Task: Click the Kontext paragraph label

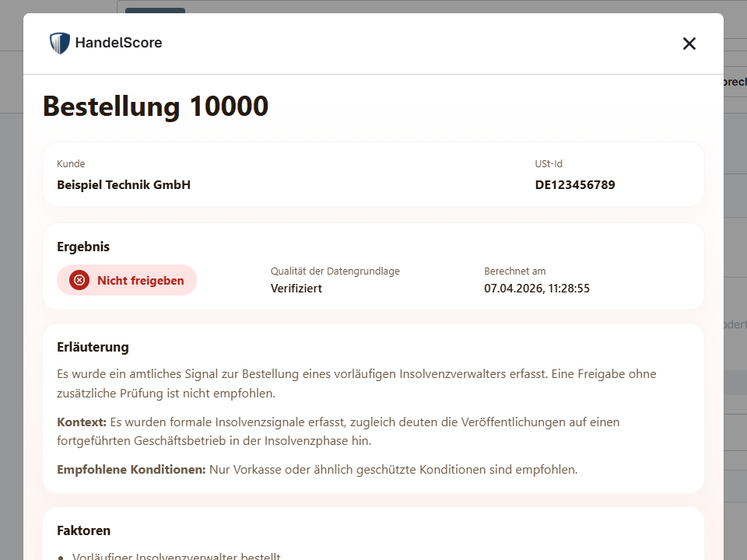Action: 82,422
